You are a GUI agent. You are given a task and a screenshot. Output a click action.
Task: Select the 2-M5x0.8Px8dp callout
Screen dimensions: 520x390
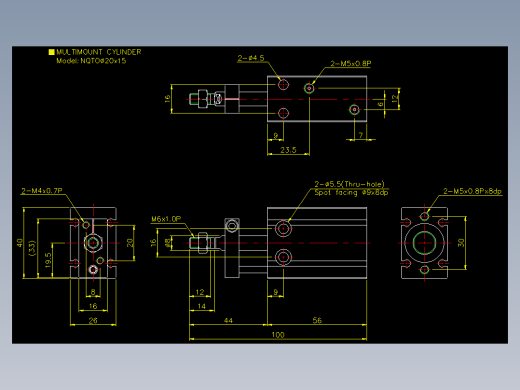(472, 191)
